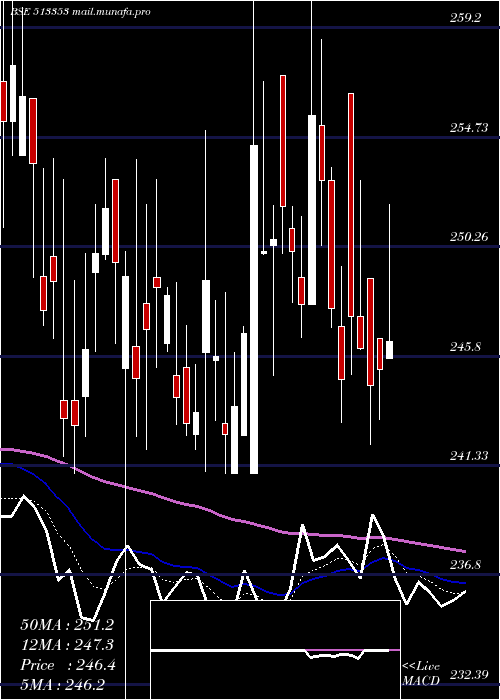
Task: Click the 245.8 price axis label
Action: (466, 346)
